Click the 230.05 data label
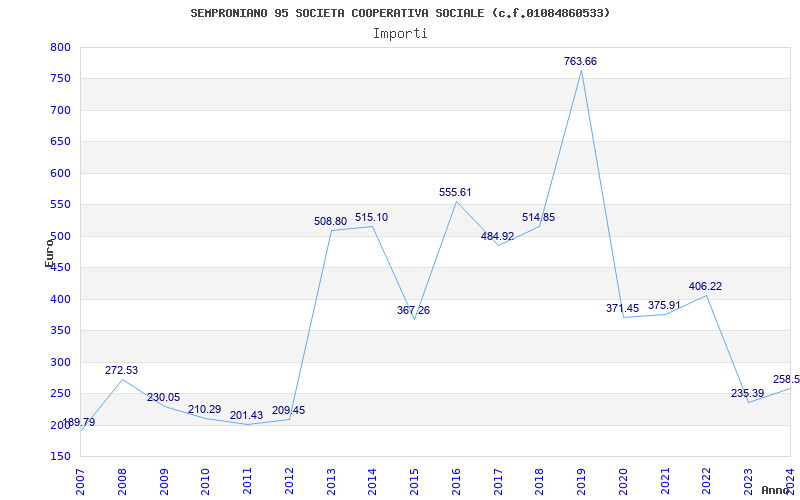800x500 pixels. [163, 397]
